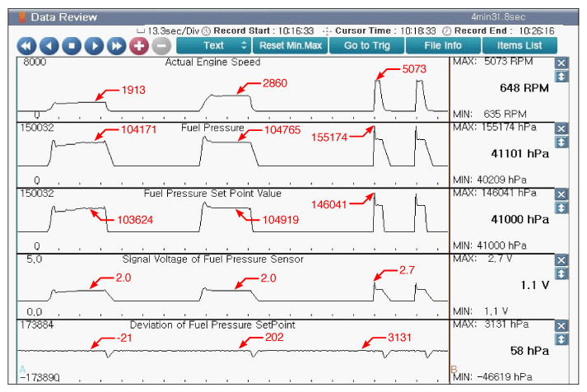Stop the data playback

pos(72,45)
